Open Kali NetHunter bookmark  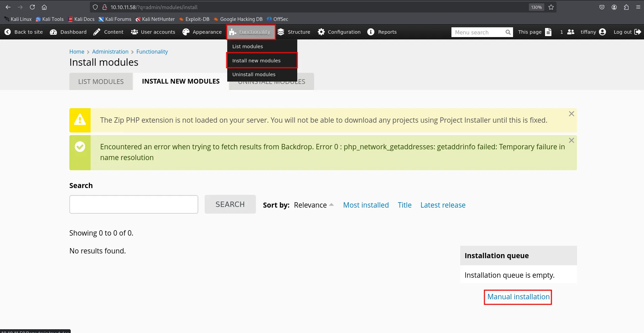click(x=155, y=19)
